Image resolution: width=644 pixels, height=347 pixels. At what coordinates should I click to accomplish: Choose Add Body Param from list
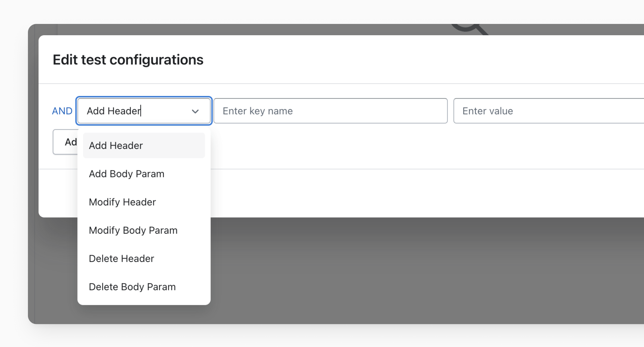coord(127,174)
